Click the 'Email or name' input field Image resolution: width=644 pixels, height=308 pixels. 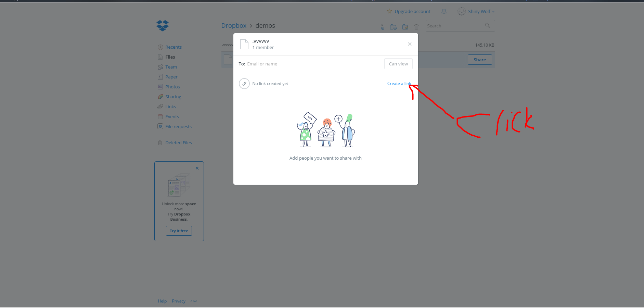point(313,64)
